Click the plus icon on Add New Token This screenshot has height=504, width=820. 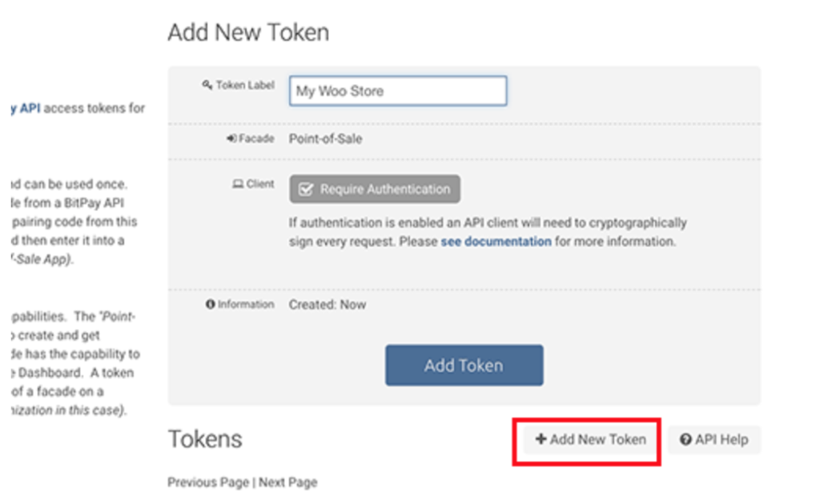coord(541,439)
